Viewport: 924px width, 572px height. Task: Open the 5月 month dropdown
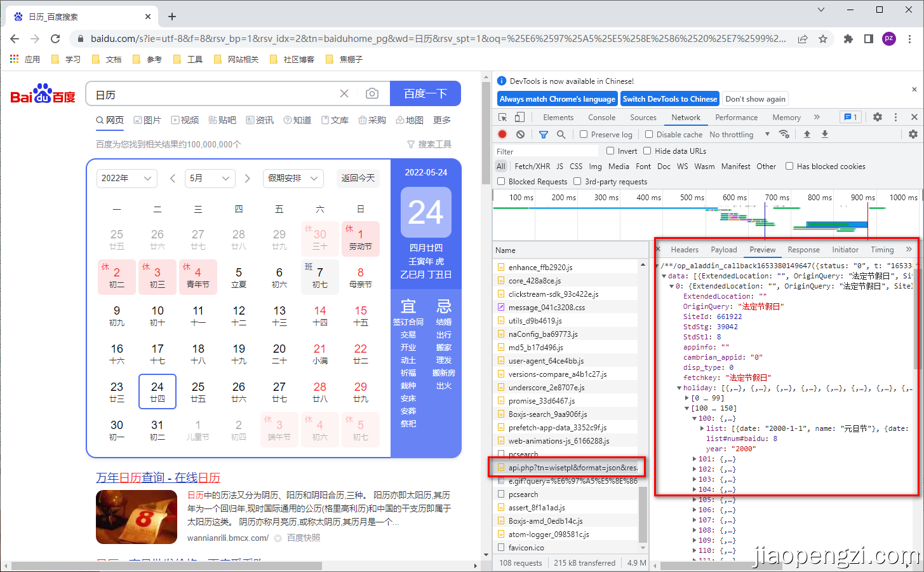(210, 179)
